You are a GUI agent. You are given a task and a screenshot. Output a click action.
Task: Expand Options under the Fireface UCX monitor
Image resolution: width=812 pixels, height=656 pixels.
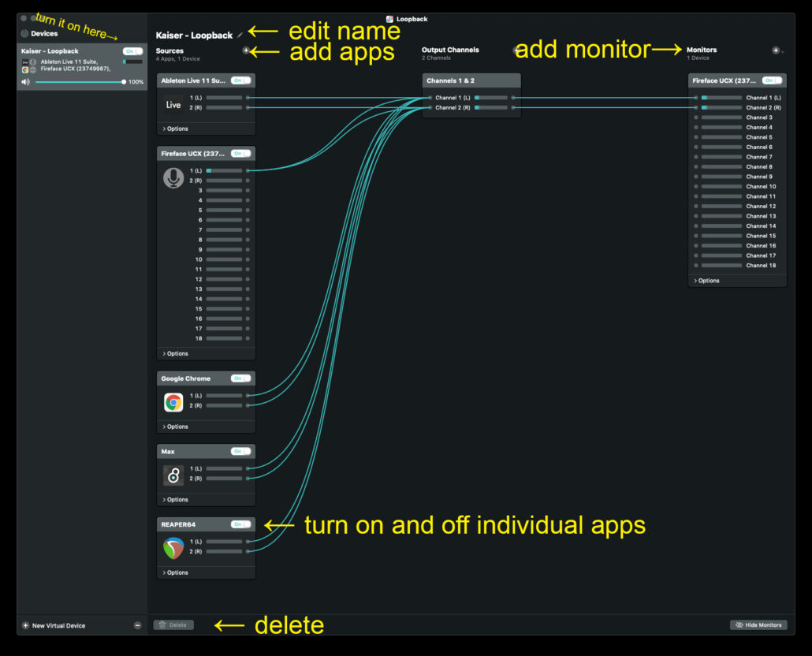[706, 281]
